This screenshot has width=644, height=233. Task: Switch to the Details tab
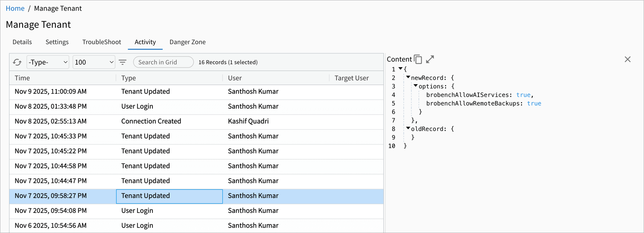click(x=22, y=42)
